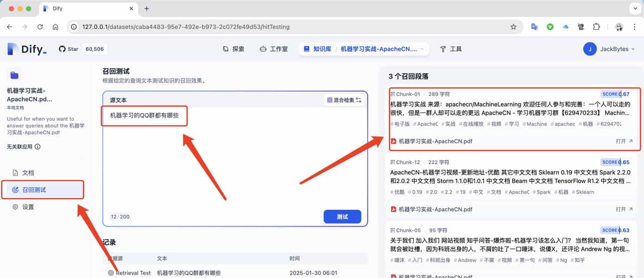This screenshot has height=278, width=644.
Task: Click the Dify logo
Action: tap(27, 49)
